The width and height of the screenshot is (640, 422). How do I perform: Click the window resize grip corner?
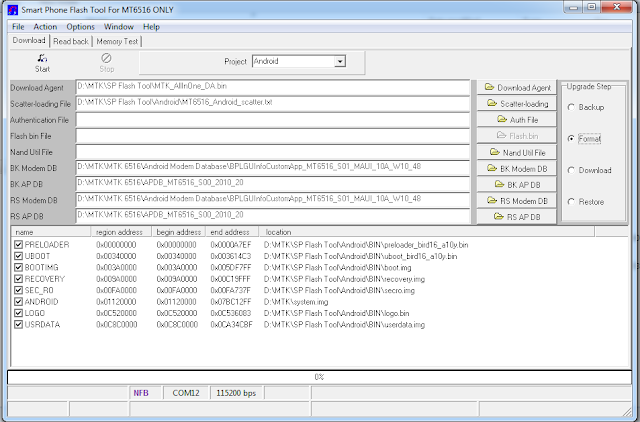(x=627, y=412)
